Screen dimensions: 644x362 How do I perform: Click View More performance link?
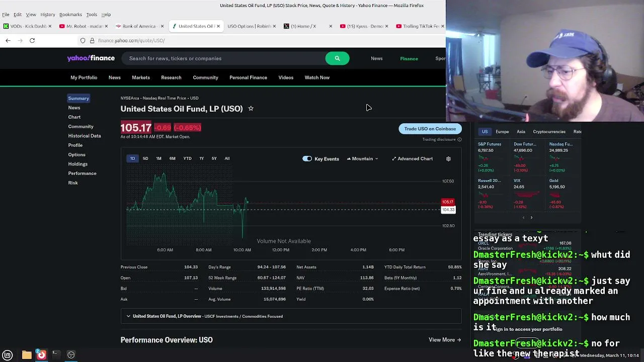point(445,340)
